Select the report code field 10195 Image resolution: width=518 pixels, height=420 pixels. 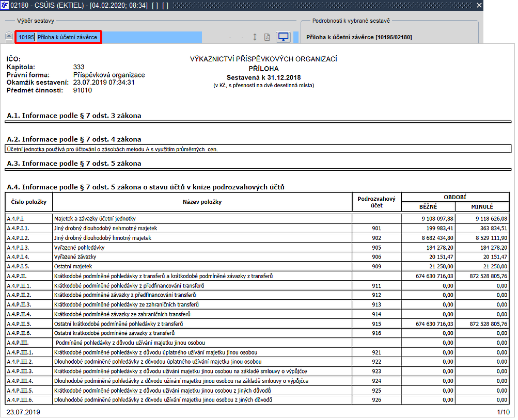(26, 37)
